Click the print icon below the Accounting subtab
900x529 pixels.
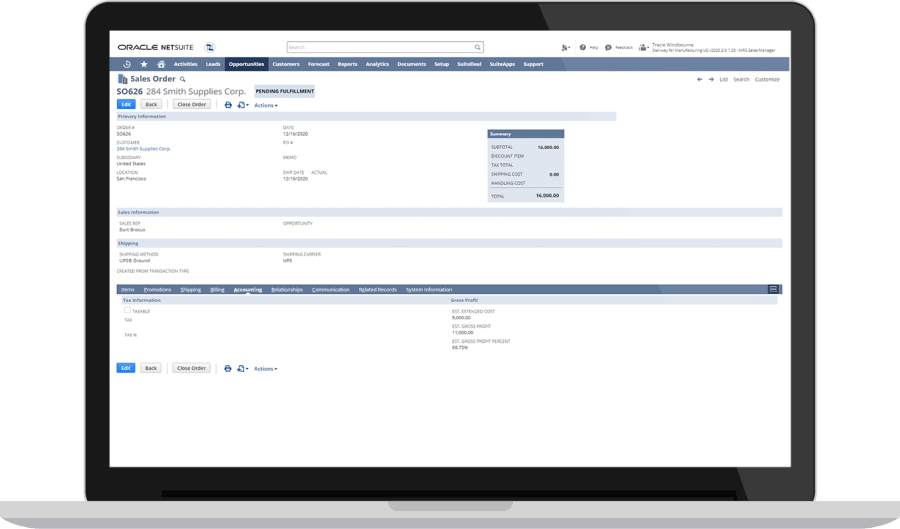(227, 368)
